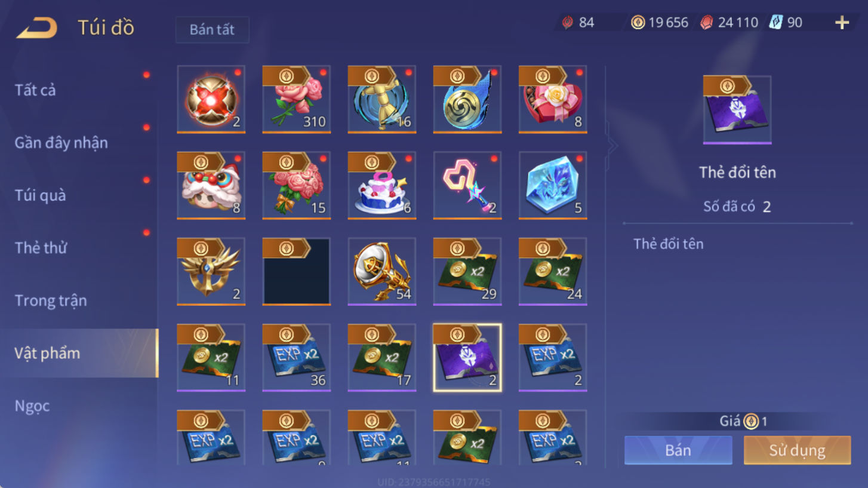The width and height of the screenshot is (868, 488).
Task: Select the heart chocolate box item
Action: [x=553, y=99]
